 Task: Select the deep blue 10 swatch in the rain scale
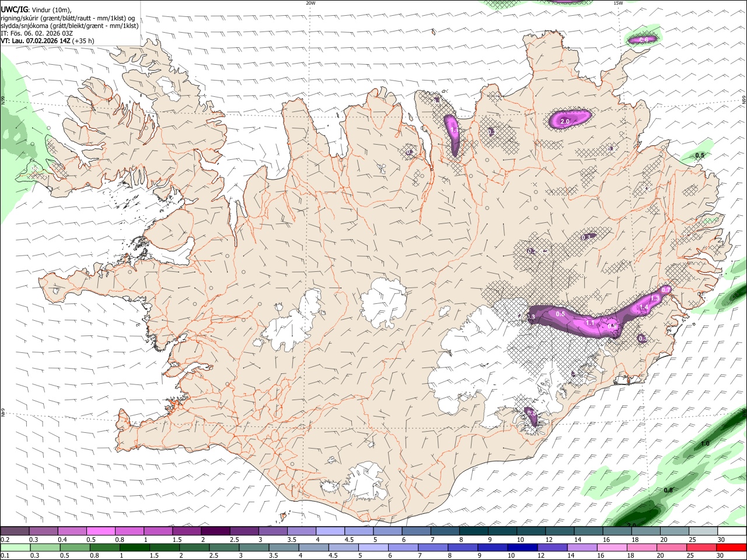coord(522,547)
